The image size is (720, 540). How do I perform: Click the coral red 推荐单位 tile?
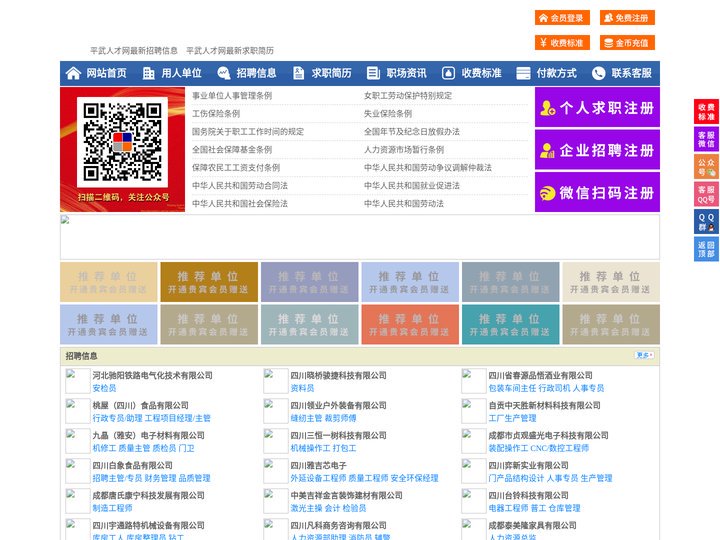tap(410, 324)
